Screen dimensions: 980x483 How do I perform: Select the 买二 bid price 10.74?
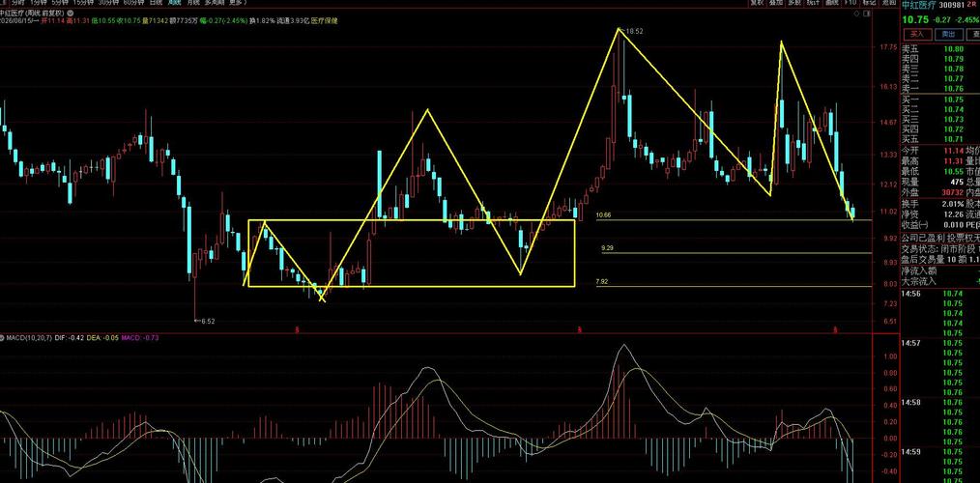click(954, 109)
